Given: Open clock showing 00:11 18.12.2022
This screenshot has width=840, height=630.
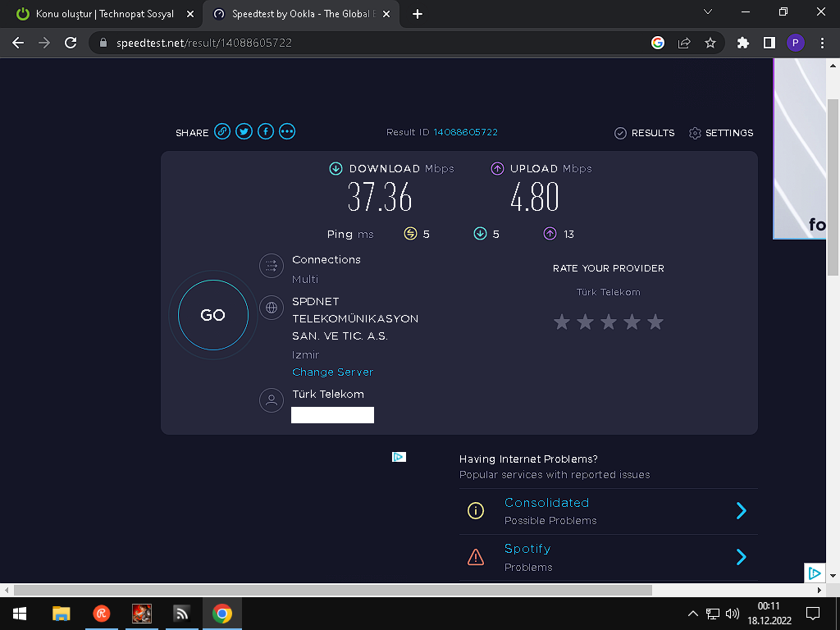Looking at the screenshot, I should click(769, 614).
